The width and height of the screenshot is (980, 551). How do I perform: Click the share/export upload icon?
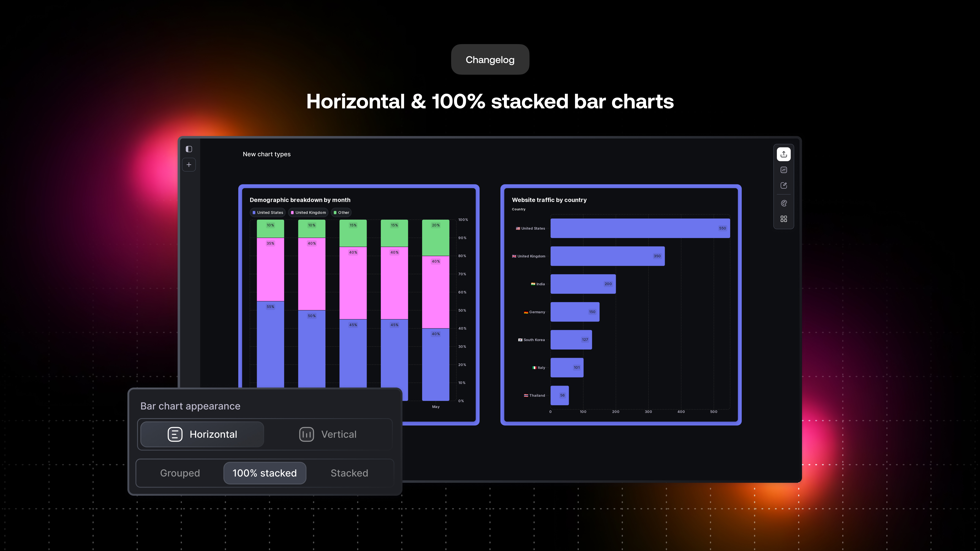783,154
